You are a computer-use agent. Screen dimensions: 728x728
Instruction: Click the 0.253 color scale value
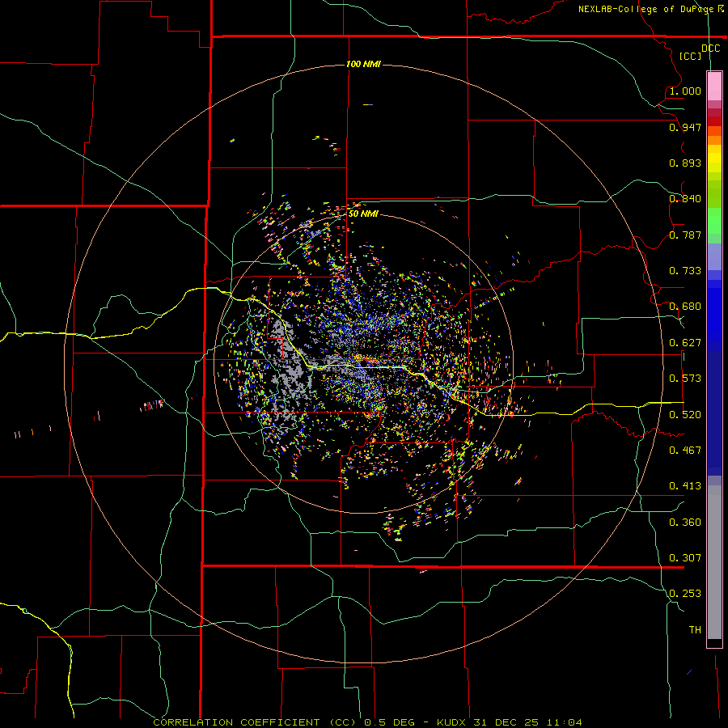(685, 594)
